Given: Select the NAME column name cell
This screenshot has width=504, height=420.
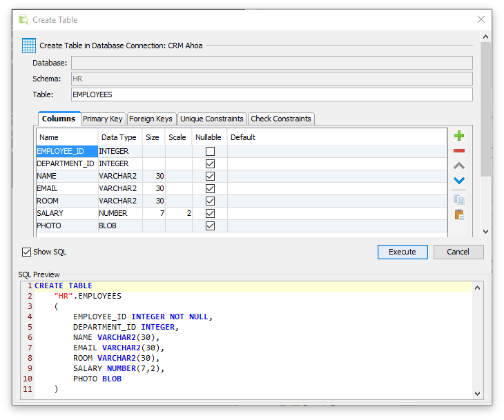Looking at the screenshot, I should pos(67,176).
